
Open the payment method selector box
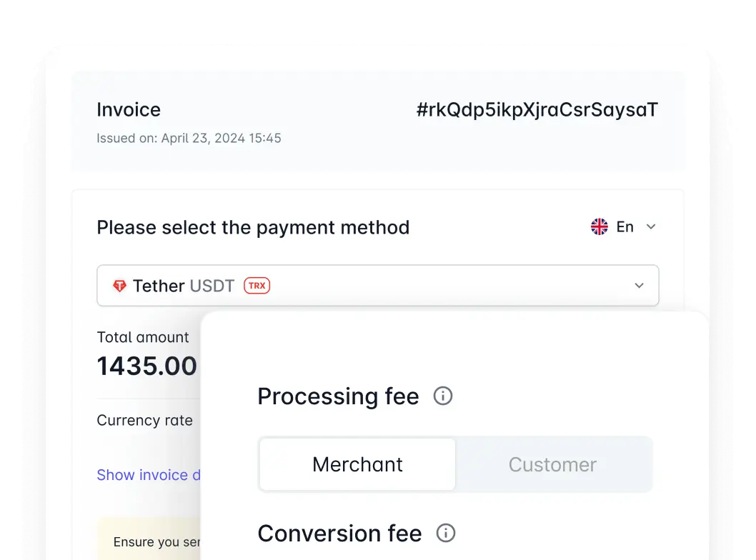pyautogui.click(x=377, y=286)
